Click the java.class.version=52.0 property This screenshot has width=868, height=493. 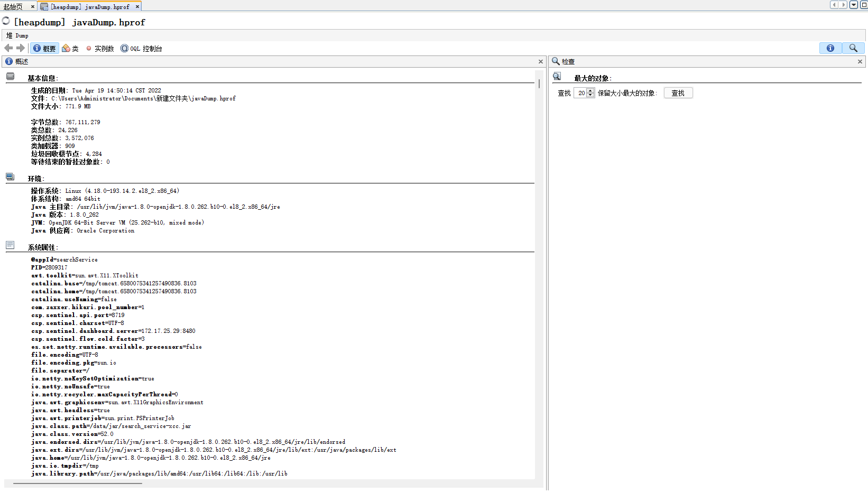pos(72,434)
